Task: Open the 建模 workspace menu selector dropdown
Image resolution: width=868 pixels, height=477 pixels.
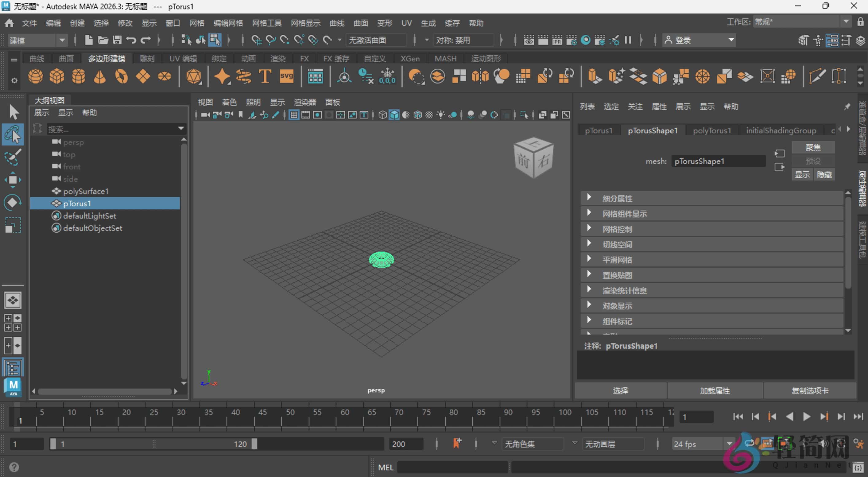Action: point(62,40)
